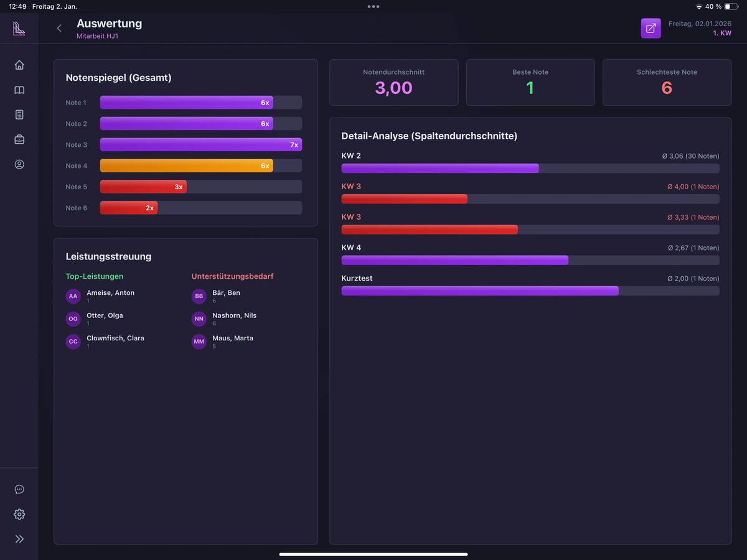This screenshot has width=747, height=560.
Task: Expand the sidebar with double chevron
Action: tap(19, 539)
